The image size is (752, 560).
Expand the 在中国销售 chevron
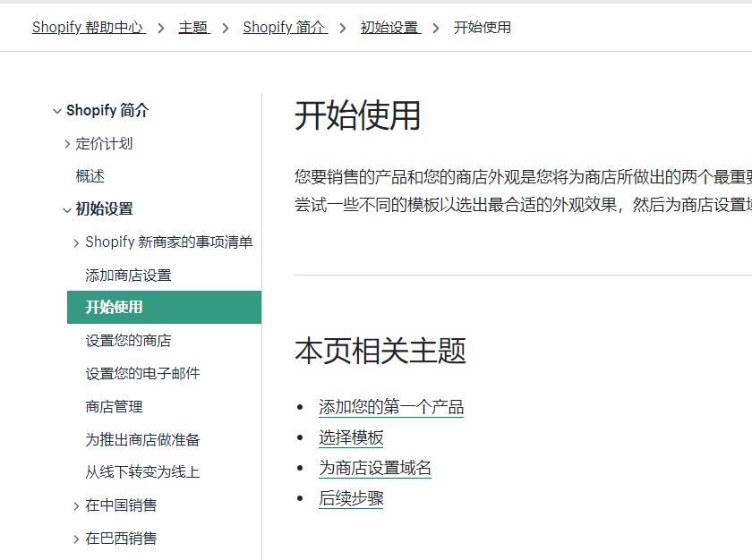(x=77, y=505)
